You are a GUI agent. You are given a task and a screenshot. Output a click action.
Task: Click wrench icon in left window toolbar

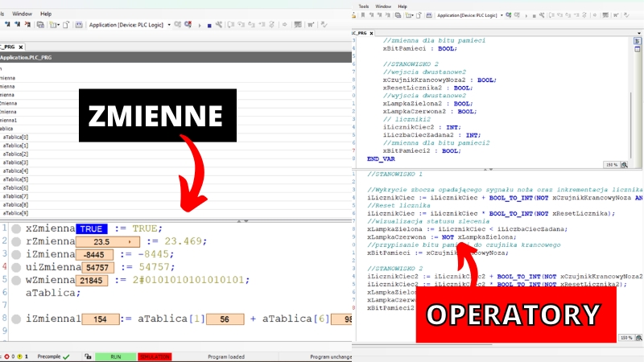pyautogui.click(x=219, y=25)
